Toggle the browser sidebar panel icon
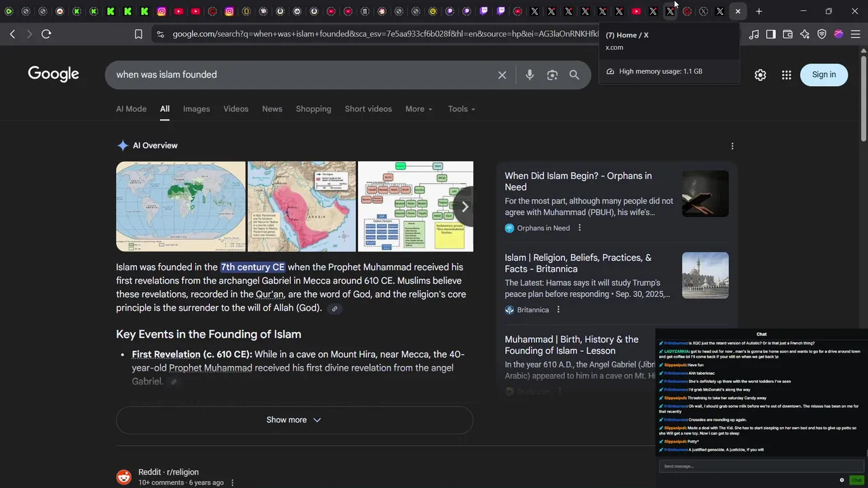 [771, 34]
